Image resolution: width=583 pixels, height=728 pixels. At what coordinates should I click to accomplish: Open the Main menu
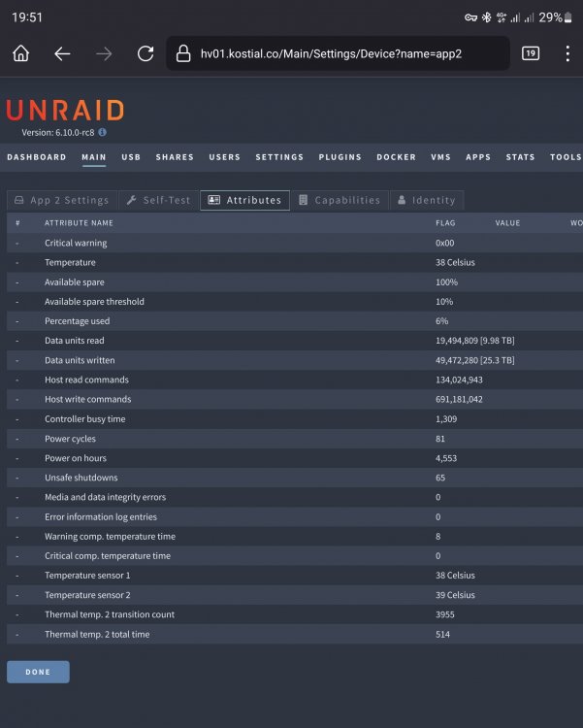pyautogui.click(x=94, y=157)
